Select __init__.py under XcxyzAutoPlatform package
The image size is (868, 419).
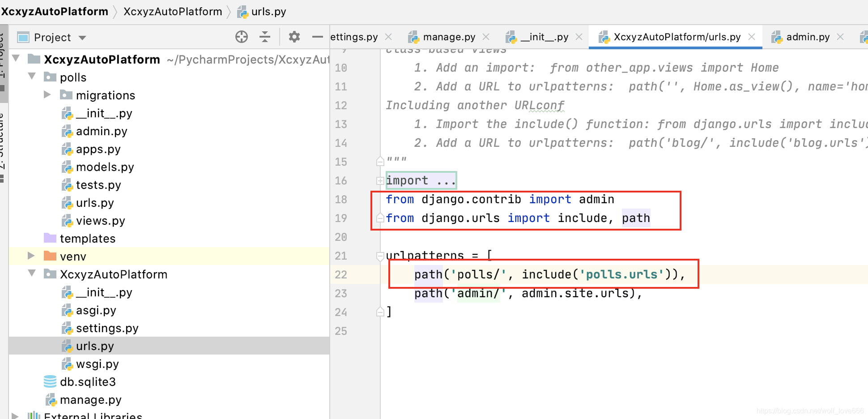pyautogui.click(x=104, y=292)
